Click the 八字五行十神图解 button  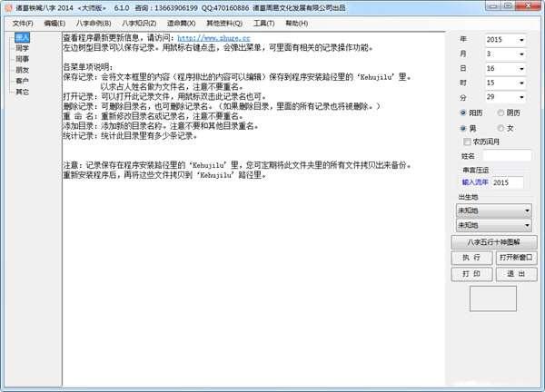point(492,242)
